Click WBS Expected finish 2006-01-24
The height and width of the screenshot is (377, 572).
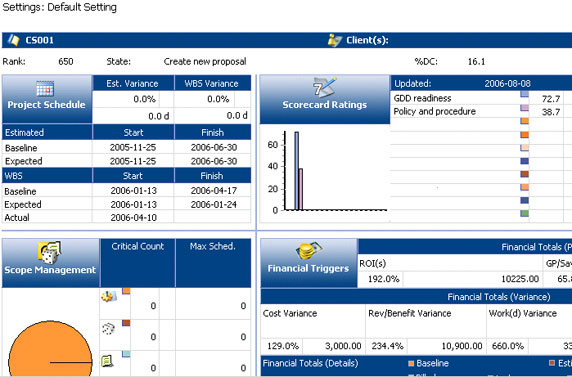coord(214,204)
